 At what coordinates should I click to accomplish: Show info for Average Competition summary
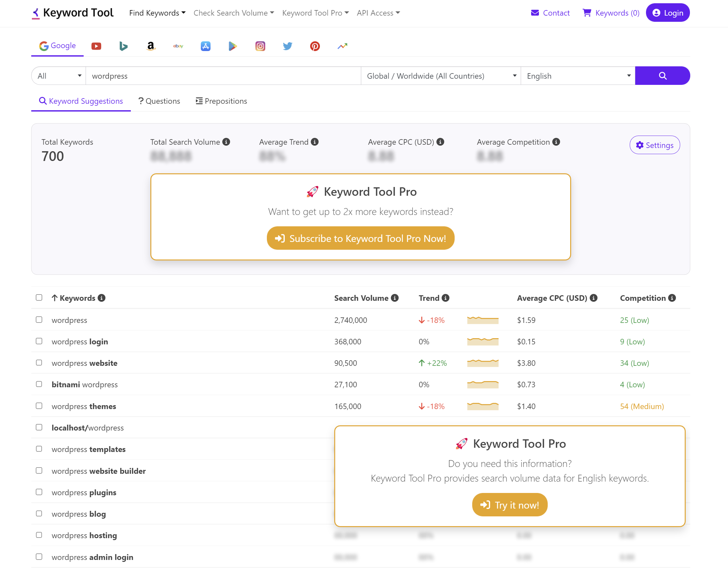coord(556,142)
